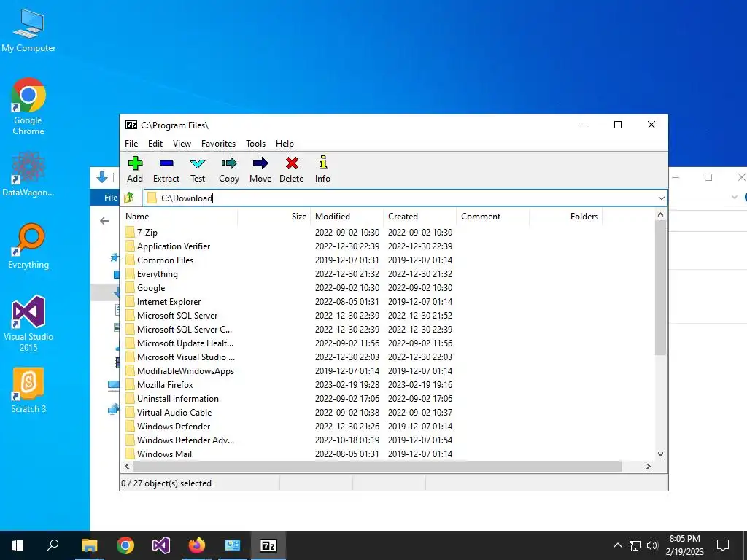Sort by Modified column header
The image size is (747, 560).
click(347, 216)
